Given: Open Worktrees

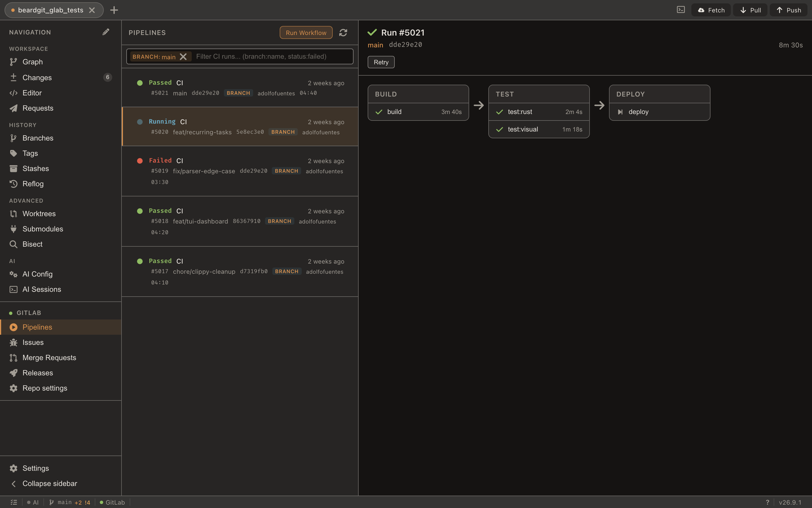Looking at the screenshot, I should pyautogui.click(x=61, y=213).
